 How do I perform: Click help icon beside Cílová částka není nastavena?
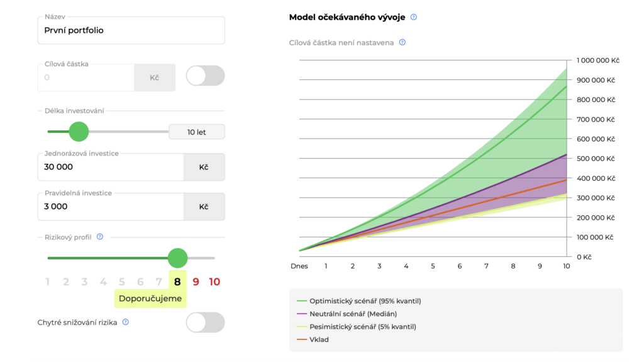pos(402,43)
